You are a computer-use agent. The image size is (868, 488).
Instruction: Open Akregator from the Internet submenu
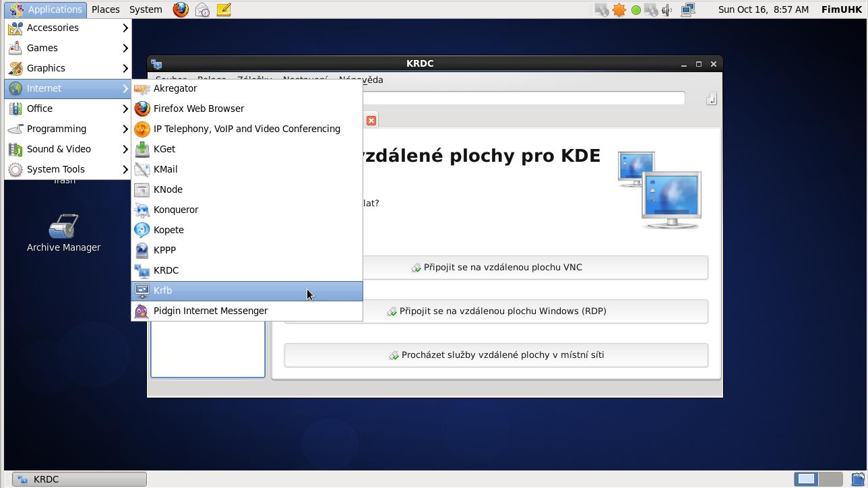coord(247,88)
